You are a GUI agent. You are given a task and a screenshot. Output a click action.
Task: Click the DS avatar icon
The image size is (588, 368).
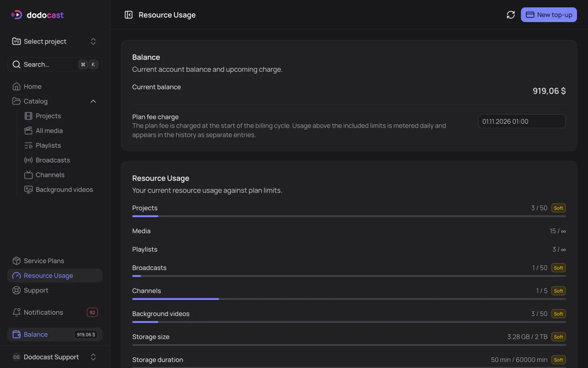[16, 357]
